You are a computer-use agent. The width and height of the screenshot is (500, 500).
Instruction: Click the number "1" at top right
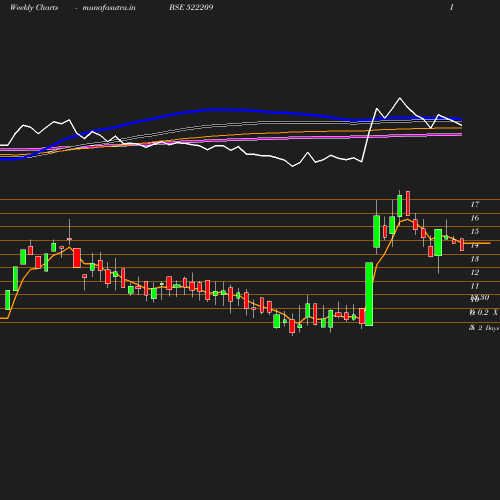click(x=452, y=7)
